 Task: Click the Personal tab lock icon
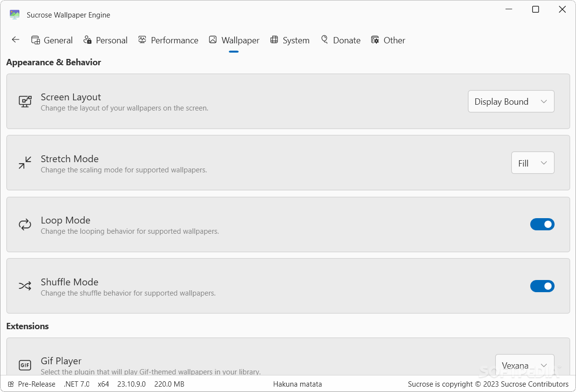[88, 39]
